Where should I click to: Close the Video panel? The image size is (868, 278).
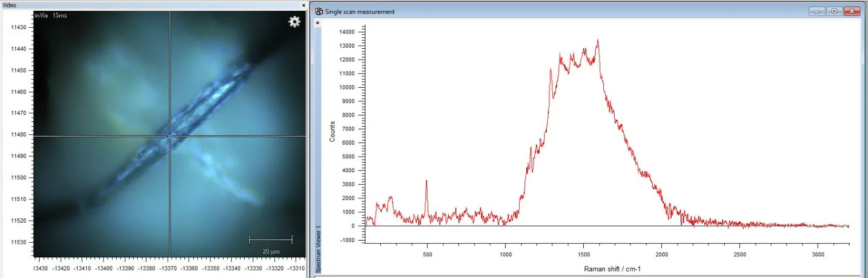coord(304,5)
